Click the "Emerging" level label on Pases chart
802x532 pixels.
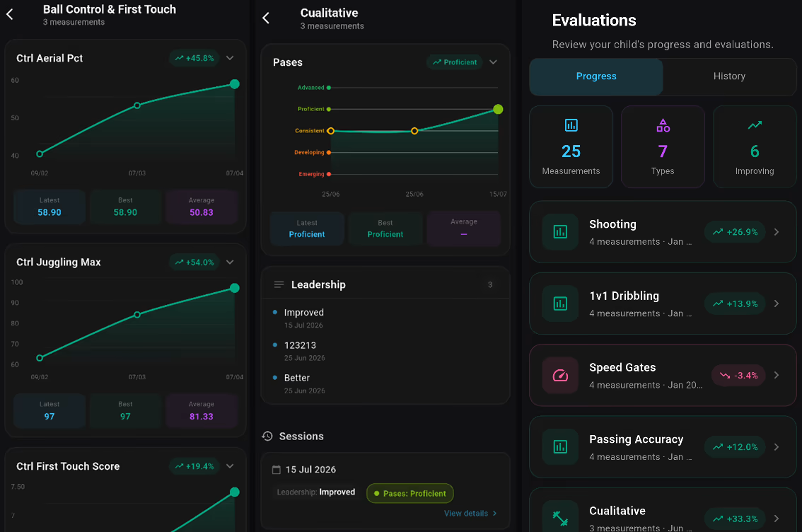point(311,174)
